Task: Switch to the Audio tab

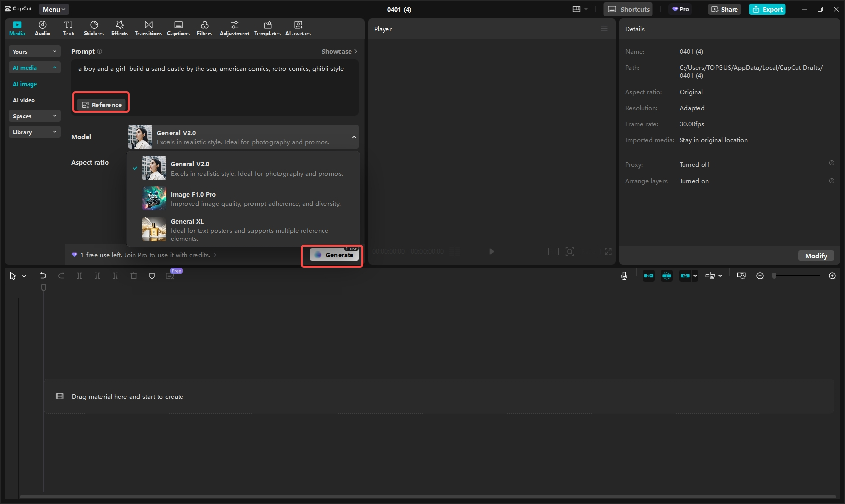Action: [42, 28]
